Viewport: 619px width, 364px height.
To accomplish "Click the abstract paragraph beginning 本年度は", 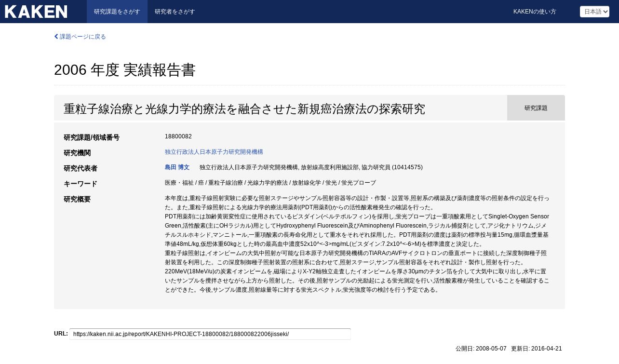I will tap(357, 244).
